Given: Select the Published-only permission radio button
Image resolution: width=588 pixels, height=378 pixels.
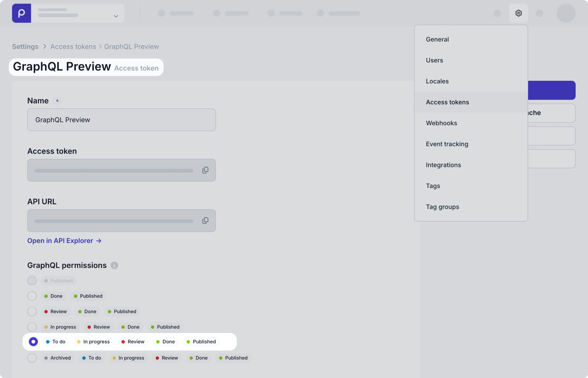Looking at the screenshot, I should pos(32,280).
